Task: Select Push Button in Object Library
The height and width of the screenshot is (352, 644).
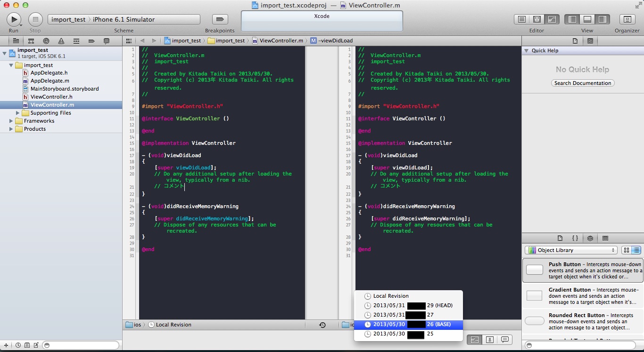Action: coord(583,270)
